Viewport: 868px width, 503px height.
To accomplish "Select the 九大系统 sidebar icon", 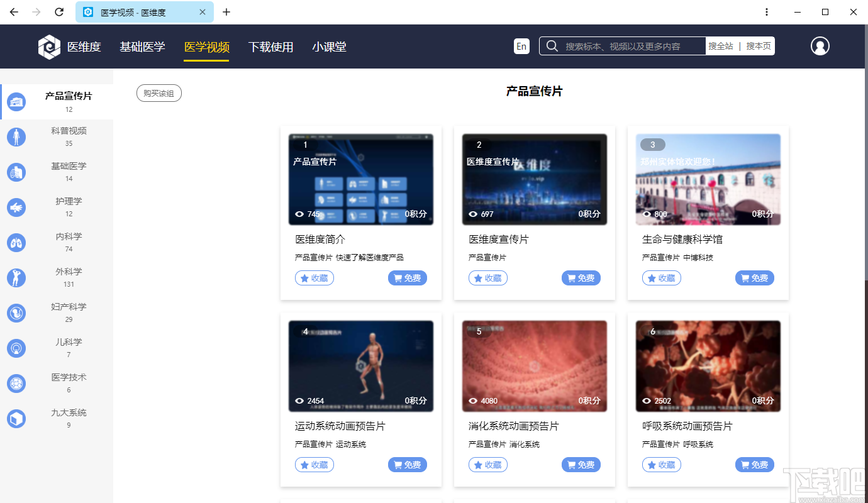I will [x=16, y=418].
